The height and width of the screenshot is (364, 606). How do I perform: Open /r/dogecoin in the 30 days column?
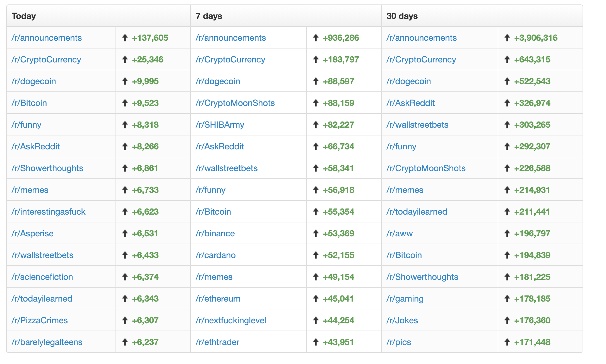[x=409, y=81]
